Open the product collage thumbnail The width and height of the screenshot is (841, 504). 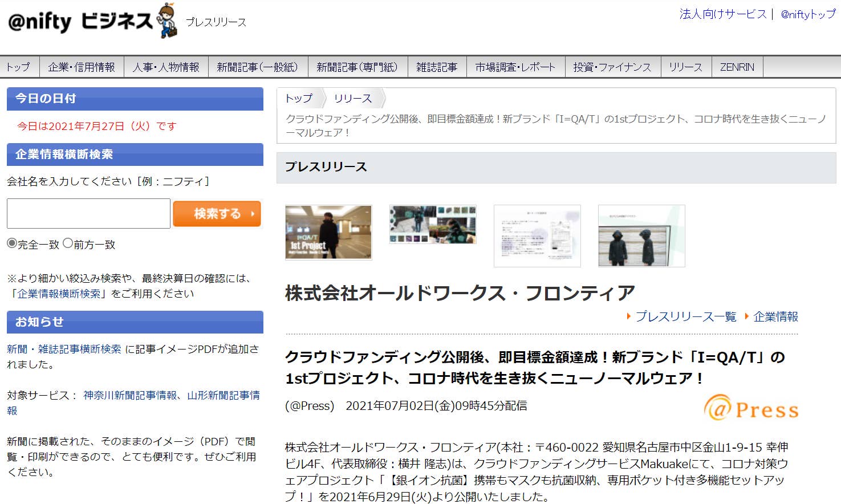(433, 225)
